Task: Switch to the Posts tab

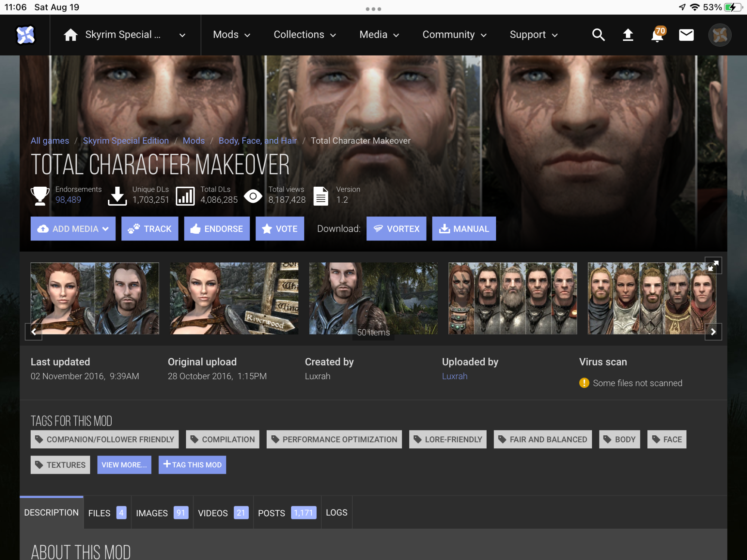Action: tap(287, 512)
